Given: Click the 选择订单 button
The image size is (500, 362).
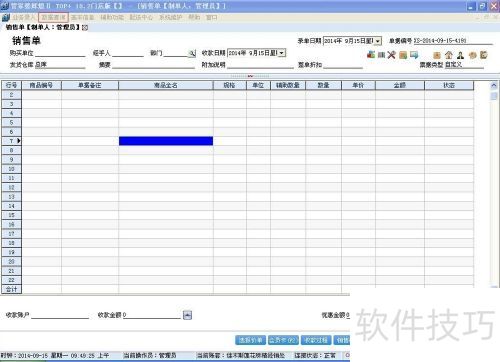Looking at the screenshot, I should [250, 340].
